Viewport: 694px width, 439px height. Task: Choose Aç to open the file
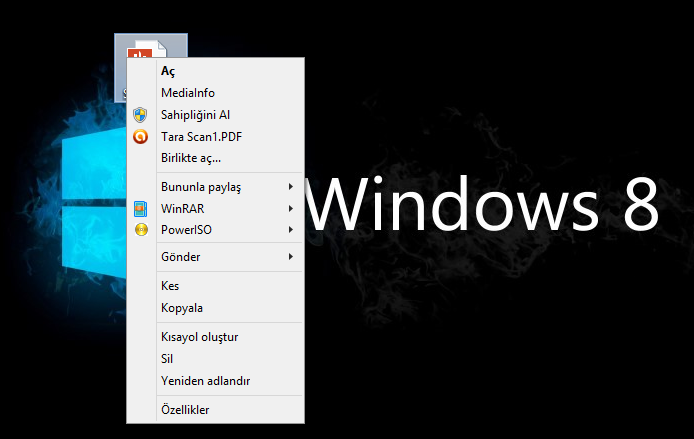click(216, 71)
